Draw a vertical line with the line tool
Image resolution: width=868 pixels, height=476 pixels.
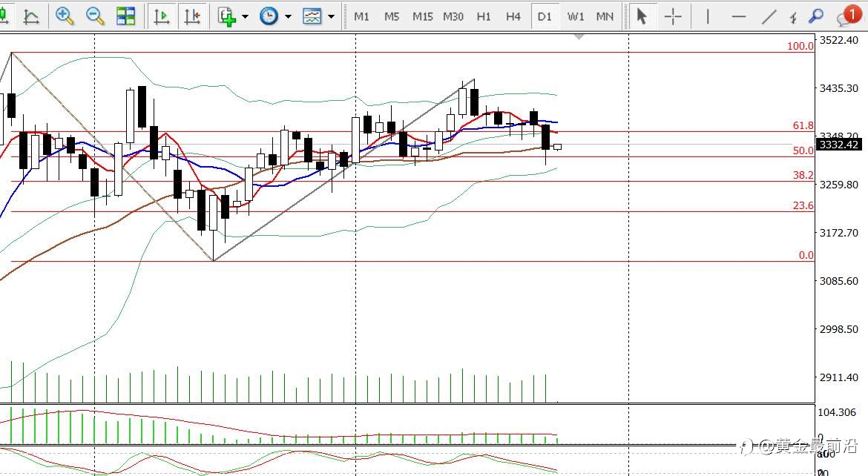[x=708, y=16]
